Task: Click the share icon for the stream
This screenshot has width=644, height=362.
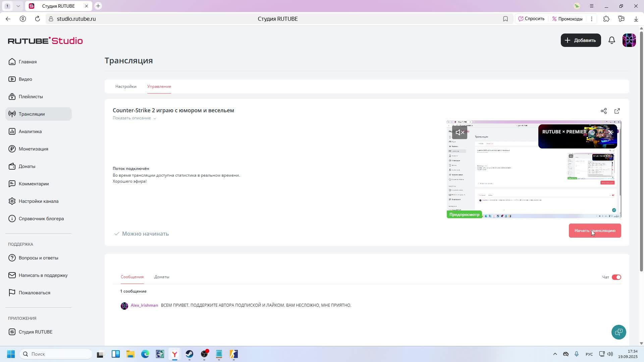Action: click(604, 111)
